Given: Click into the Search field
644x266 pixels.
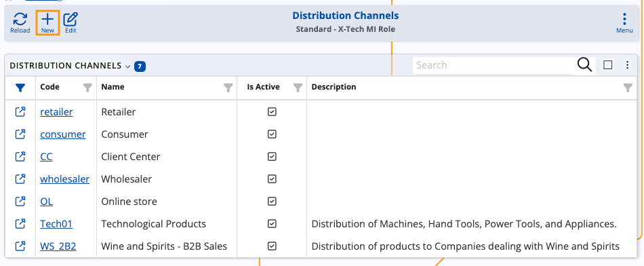Looking at the screenshot, I should [494, 65].
